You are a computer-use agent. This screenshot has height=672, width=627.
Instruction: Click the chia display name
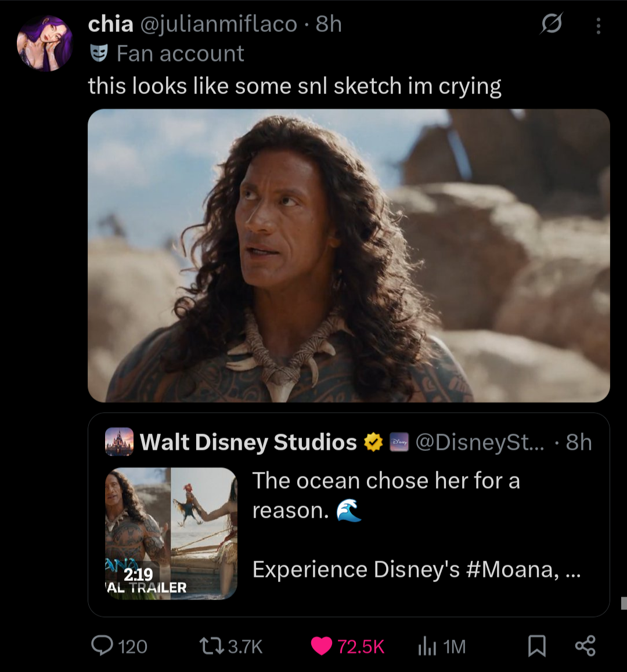(110, 24)
